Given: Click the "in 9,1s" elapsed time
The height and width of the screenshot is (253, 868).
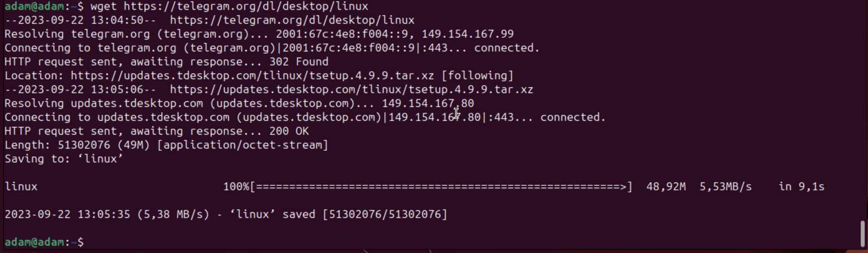Looking at the screenshot, I should [x=801, y=186].
